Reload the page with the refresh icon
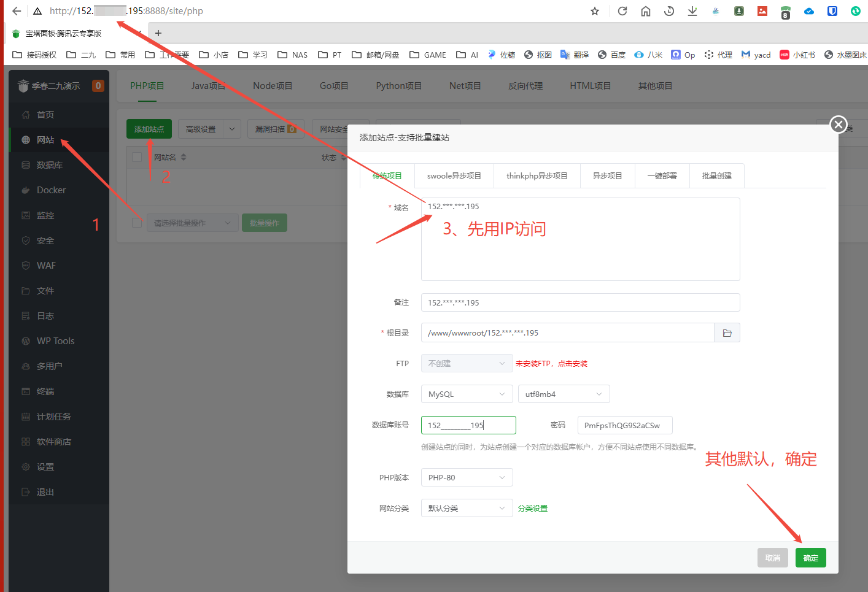 coord(622,11)
